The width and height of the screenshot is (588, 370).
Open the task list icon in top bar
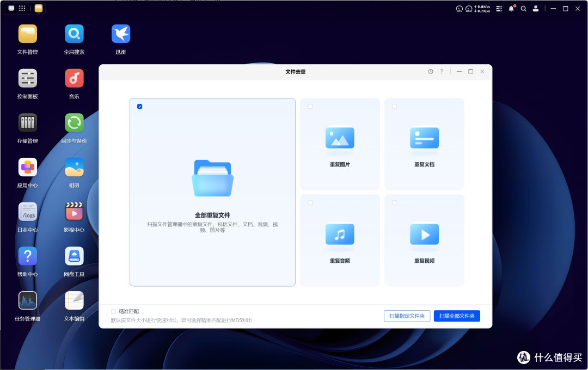[499, 8]
